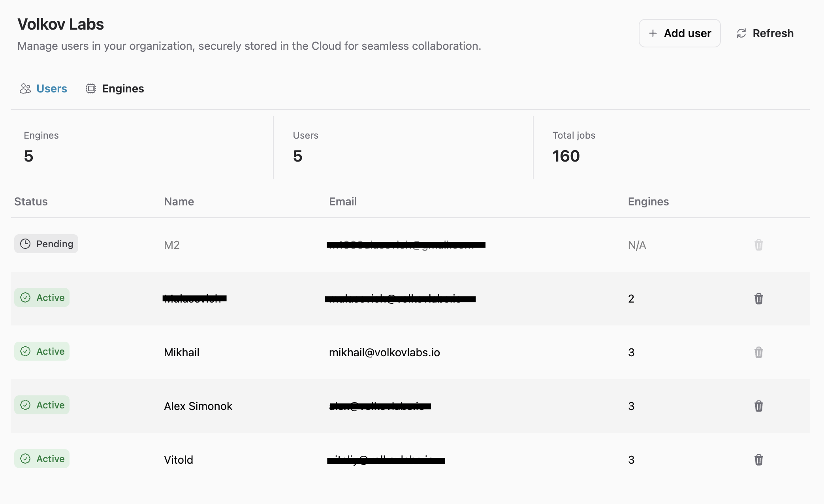This screenshot has width=824, height=504.
Task: Click Mikhail's engines count 3
Action: point(631,352)
